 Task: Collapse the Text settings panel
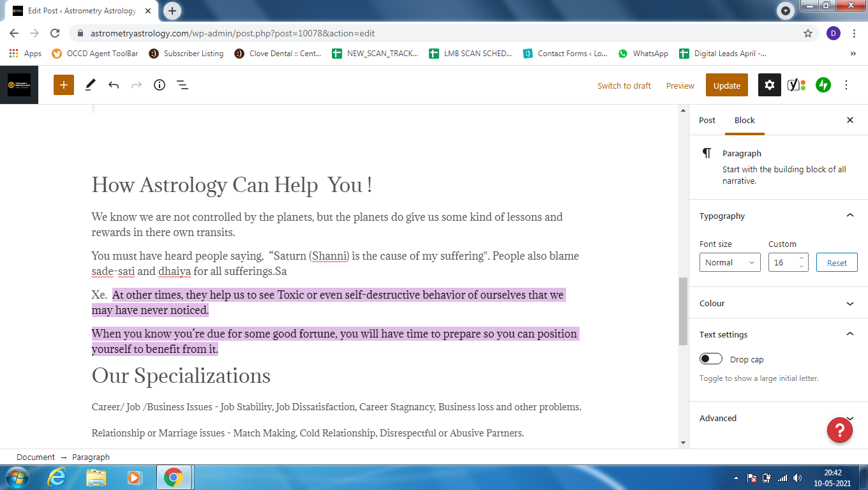coord(849,334)
